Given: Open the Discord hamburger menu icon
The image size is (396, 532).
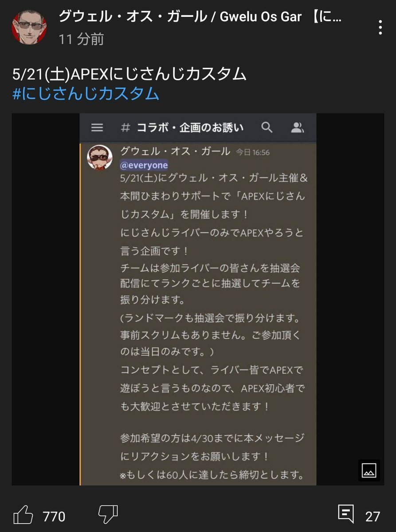Looking at the screenshot, I should click(x=97, y=128).
